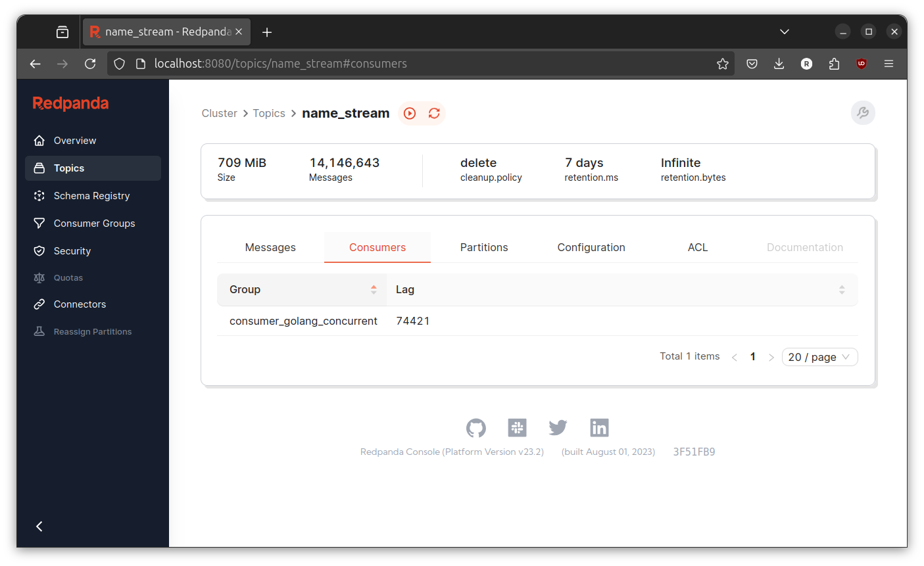Click the delete cleanup.policy value
924x566 pixels.
coord(491,169)
